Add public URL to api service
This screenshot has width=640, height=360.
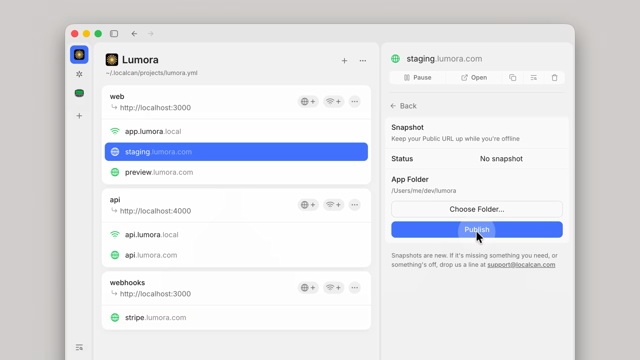(308, 205)
